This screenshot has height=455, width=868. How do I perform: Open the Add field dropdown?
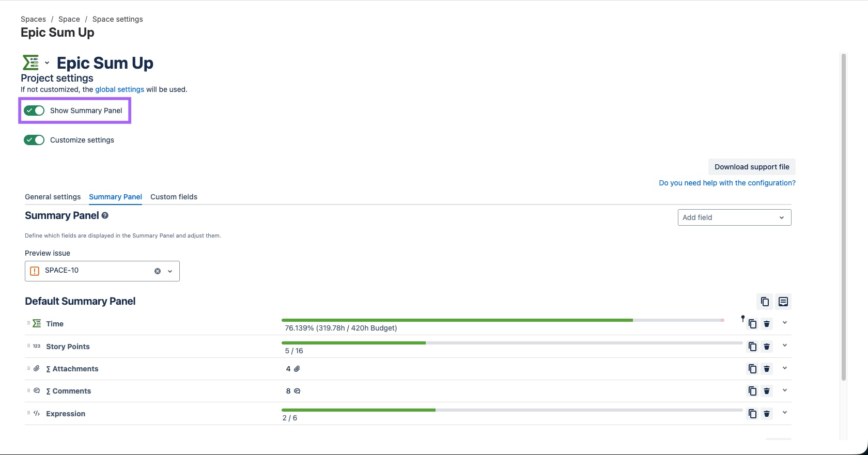(x=734, y=217)
